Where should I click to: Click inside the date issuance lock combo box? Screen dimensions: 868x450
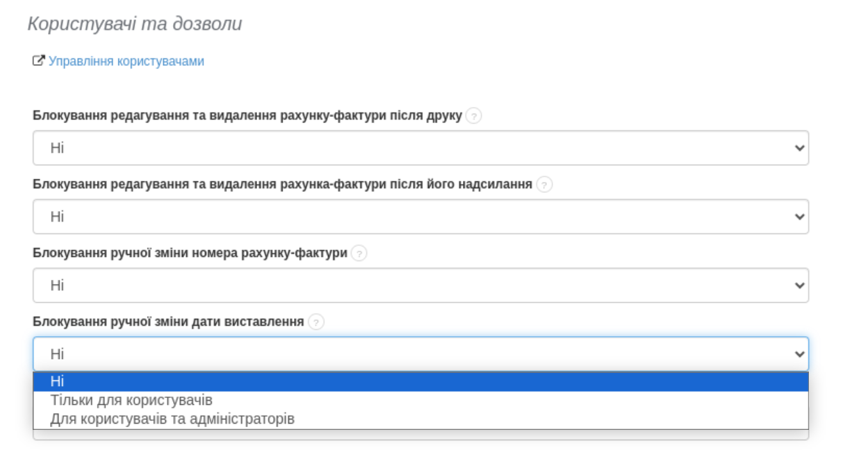[x=278, y=353]
